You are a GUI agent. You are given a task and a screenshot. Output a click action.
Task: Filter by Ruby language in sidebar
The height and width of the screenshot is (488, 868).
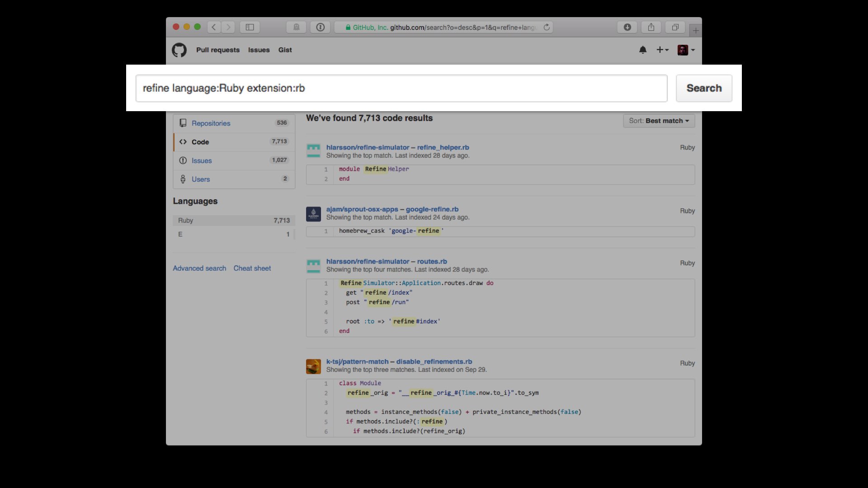(234, 221)
